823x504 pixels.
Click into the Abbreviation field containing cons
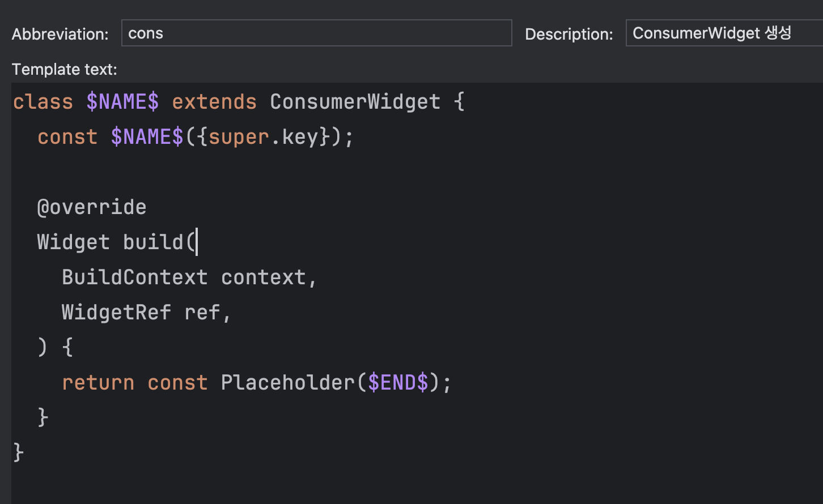(x=316, y=33)
